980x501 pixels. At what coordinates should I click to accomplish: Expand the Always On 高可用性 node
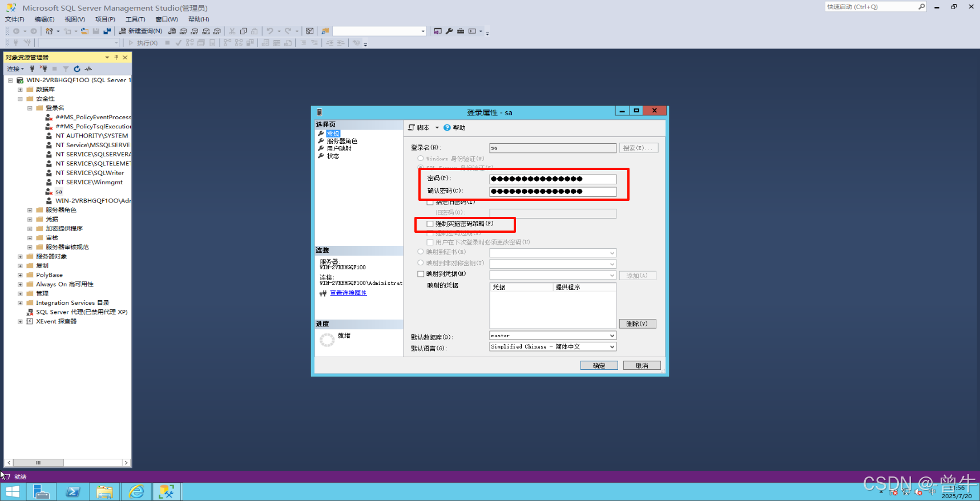[x=20, y=284]
